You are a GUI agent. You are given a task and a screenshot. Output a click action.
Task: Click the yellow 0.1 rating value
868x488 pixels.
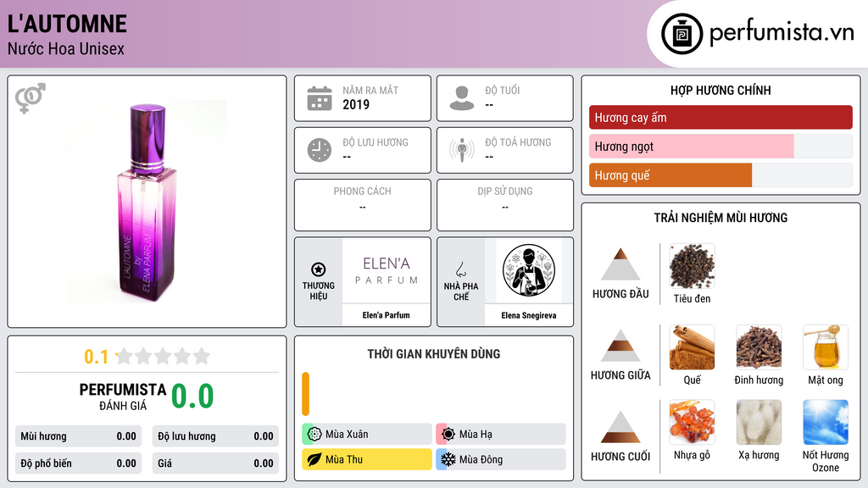click(x=97, y=357)
